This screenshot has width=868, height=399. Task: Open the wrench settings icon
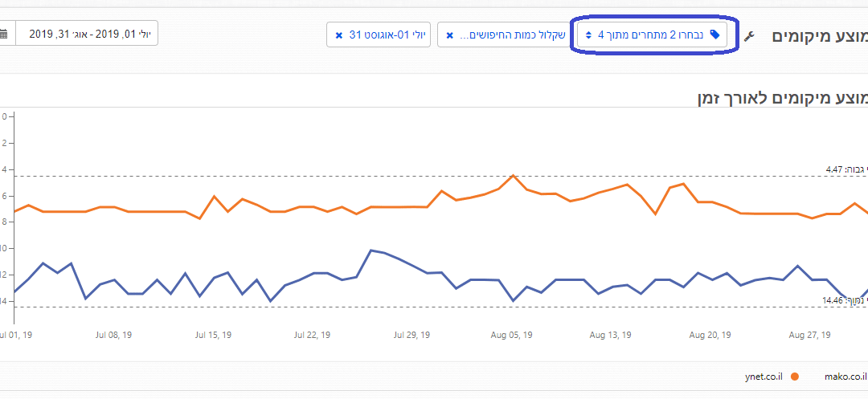pyautogui.click(x=749, y=36)
